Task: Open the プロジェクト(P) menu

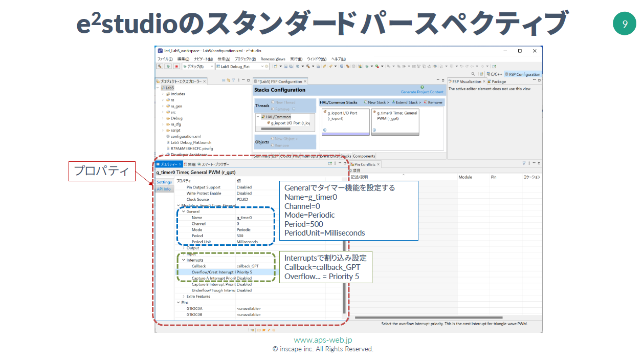Action: pos(245,59)
